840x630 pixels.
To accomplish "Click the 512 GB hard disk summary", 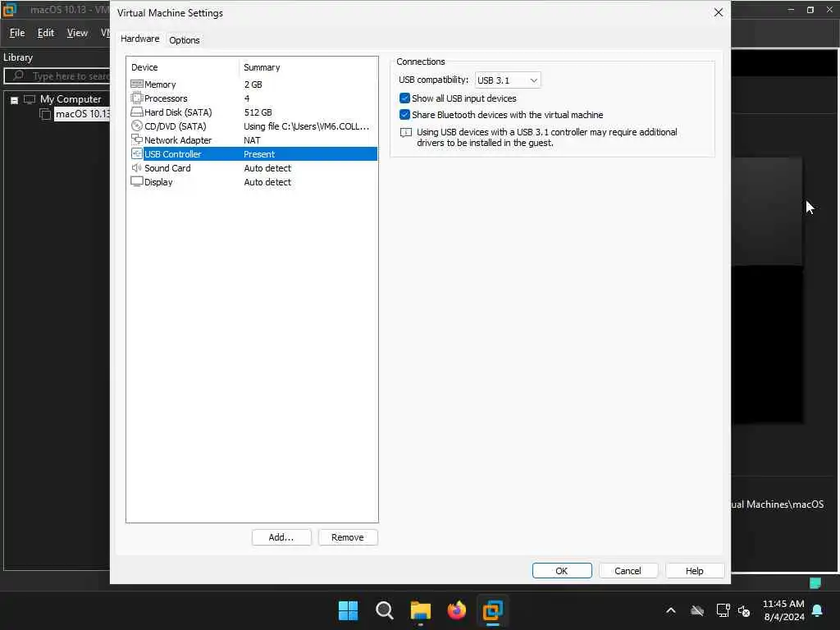I will point(258,112).
